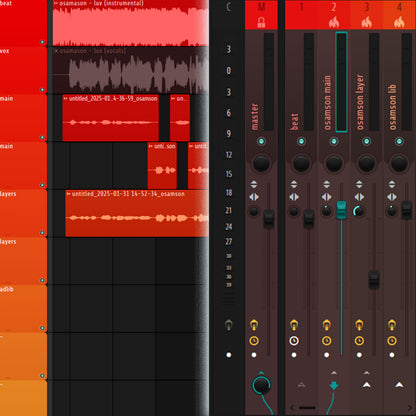
Task: Swap left/right channels on osamson lib
Action: click(392, 197)
